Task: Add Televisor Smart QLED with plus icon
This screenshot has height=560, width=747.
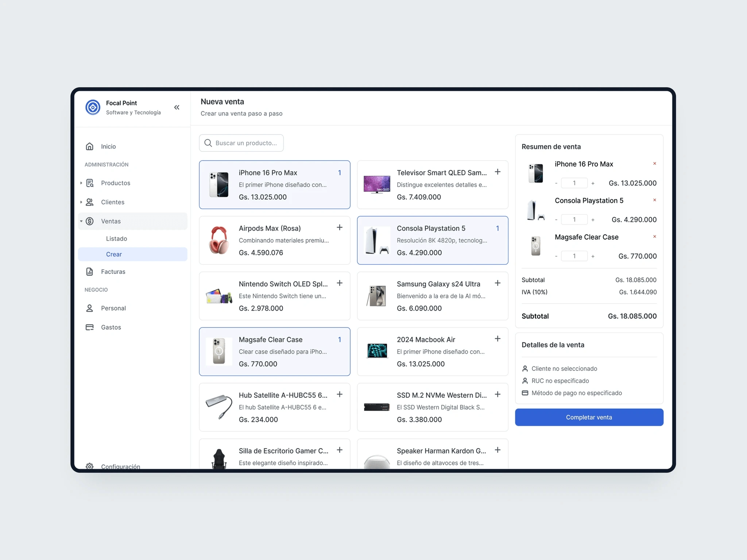Action: point(498,172)
